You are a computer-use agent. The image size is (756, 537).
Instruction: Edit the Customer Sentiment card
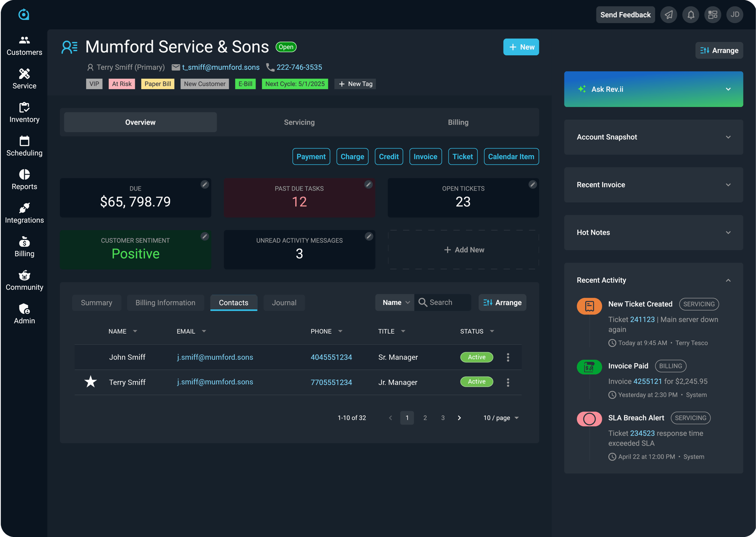point(204,236)
